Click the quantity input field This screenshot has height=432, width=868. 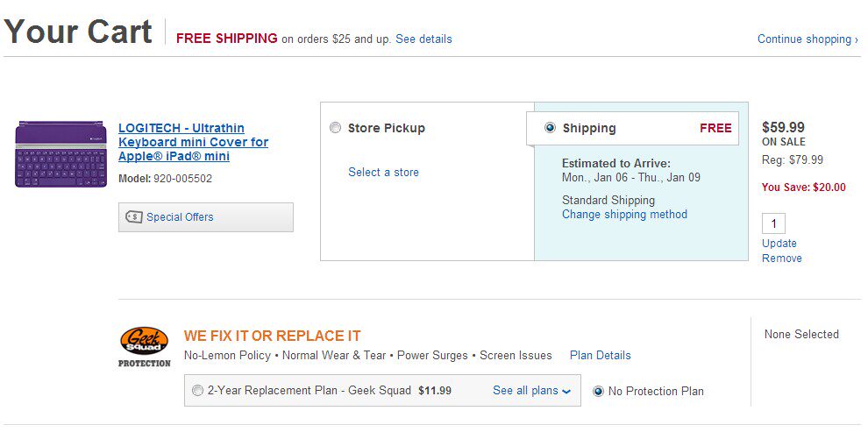click(773, 223)
